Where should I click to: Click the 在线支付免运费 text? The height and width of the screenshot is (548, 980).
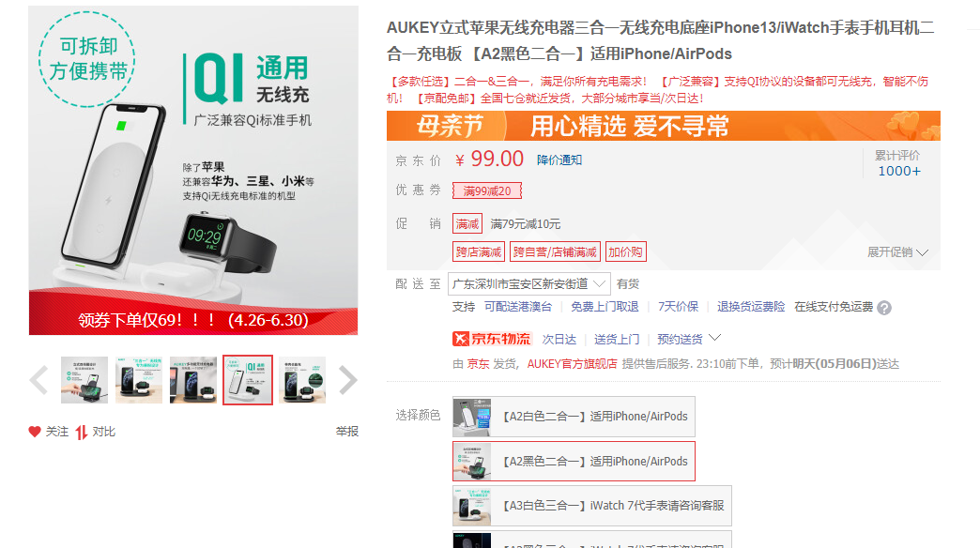point(834,307)
